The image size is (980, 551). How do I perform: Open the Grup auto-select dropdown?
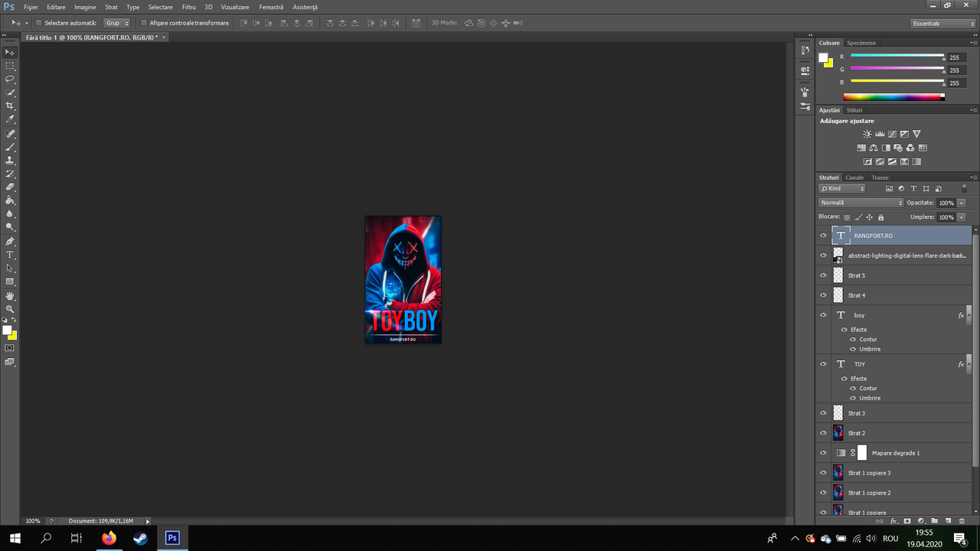tap(116, 23)
